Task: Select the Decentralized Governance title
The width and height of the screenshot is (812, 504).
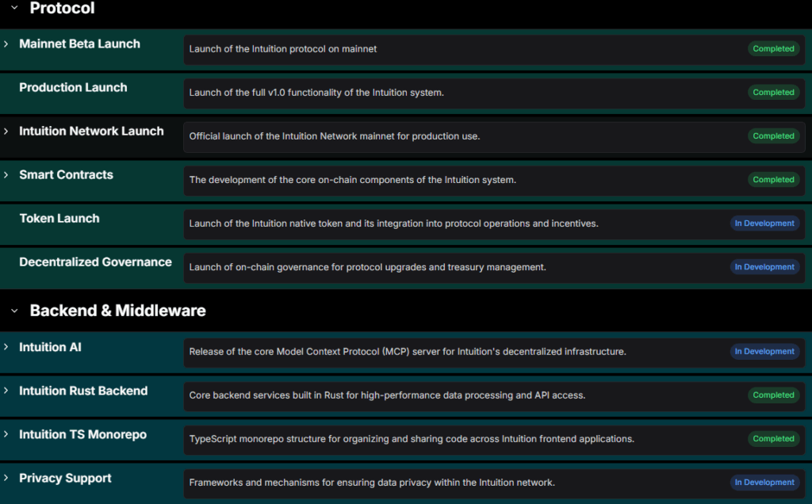Action: click(95, 262)
